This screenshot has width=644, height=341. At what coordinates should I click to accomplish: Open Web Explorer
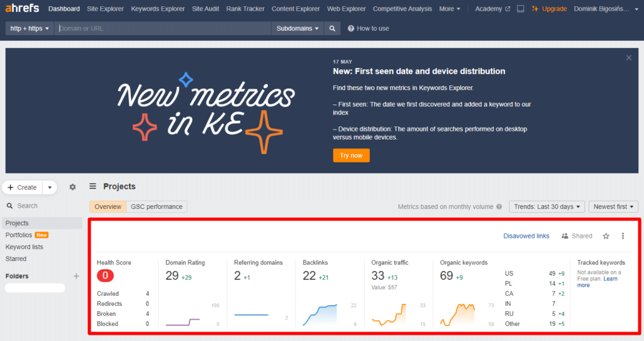click(x=347, y=9)
